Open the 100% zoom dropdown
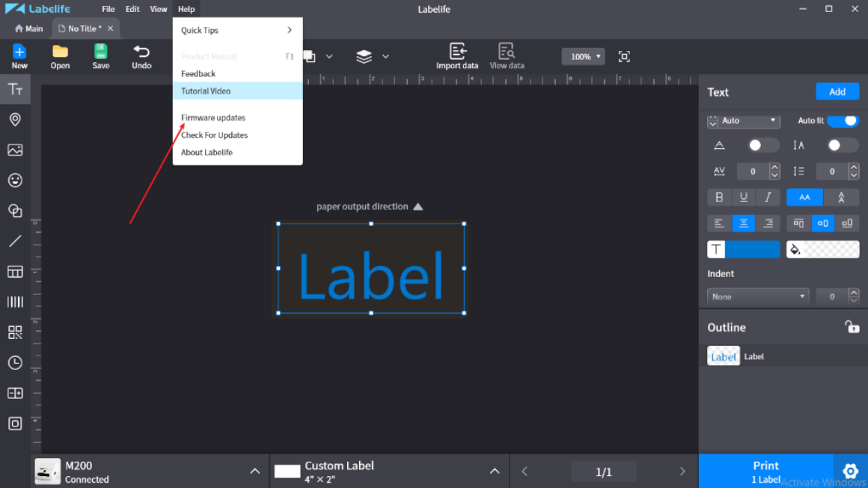868x488 pixels. (x=583, y=57)
